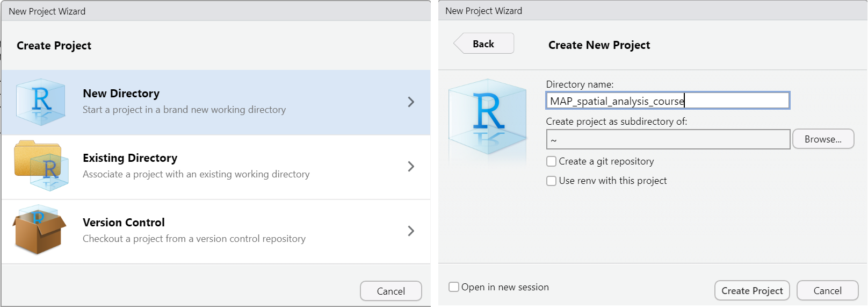Cancel the Create Project dialog on left

pyautogui.click(x=390, y=291)
